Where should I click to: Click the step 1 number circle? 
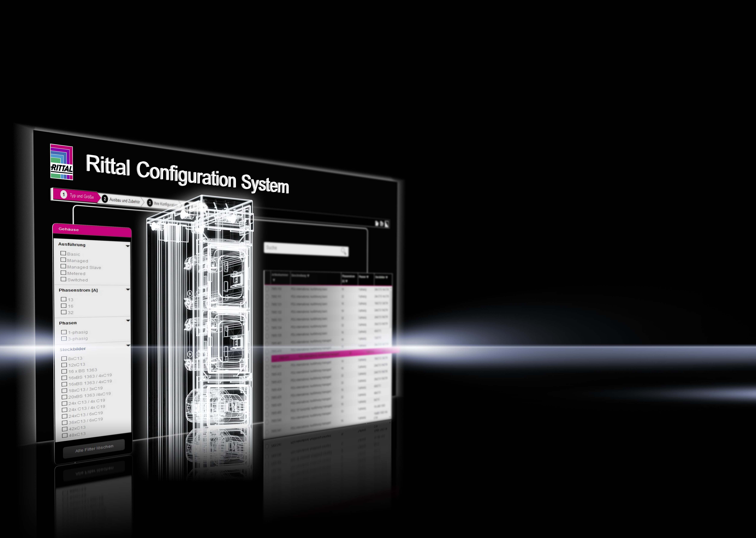[64, 195]
